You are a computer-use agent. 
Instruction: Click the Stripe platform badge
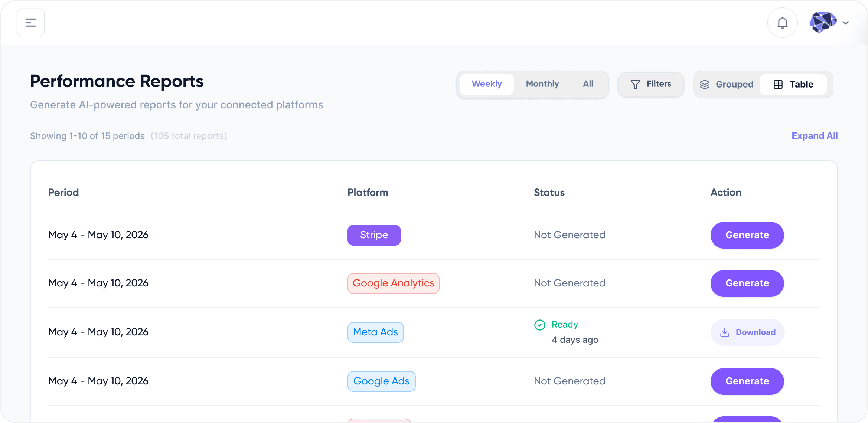(374, 235)
